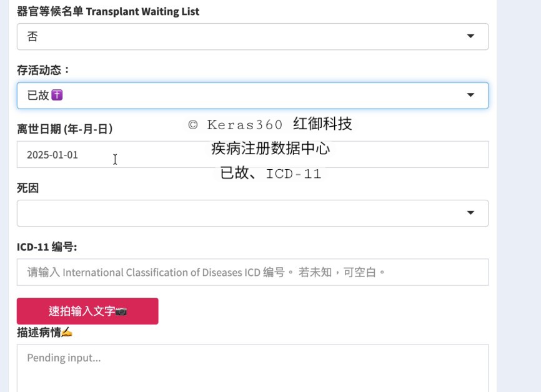Click the Transplant Waiting List dropdown arrow
This screenshot has width=541, height=392.
[470, 37]
